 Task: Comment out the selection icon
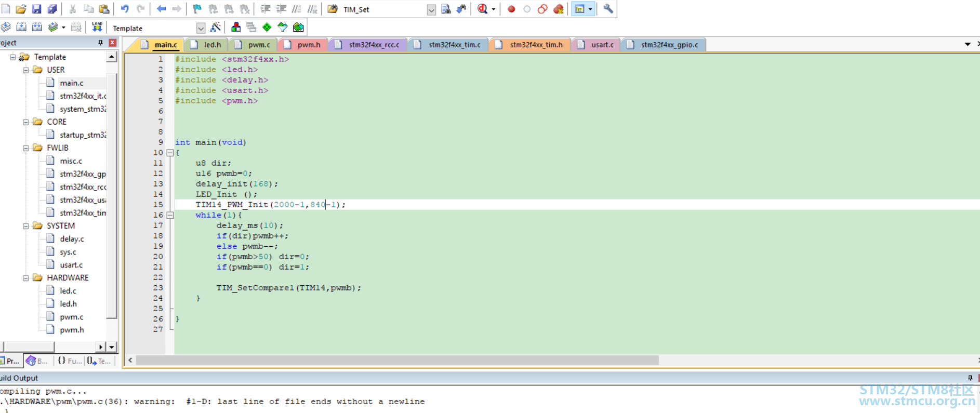point(297,9)
